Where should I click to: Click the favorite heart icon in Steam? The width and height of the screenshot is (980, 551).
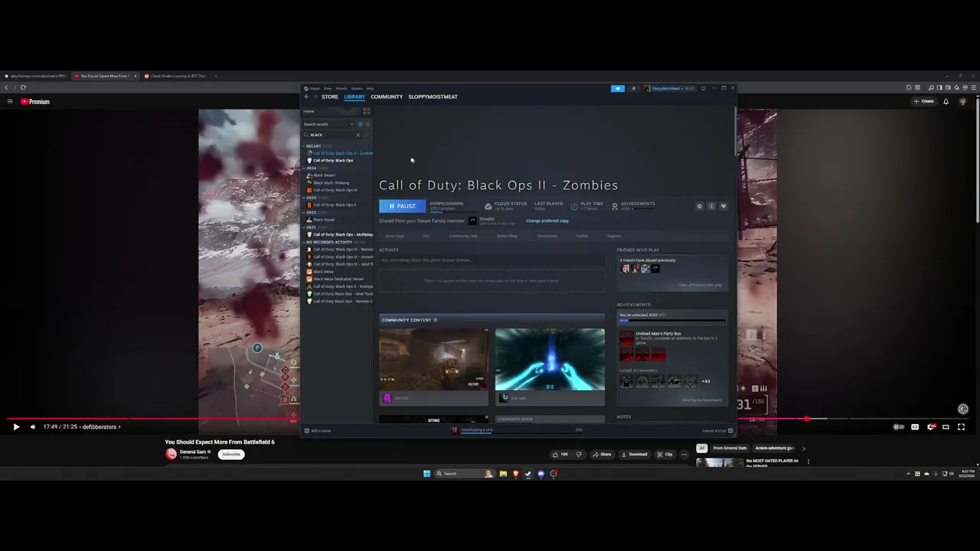[723, 206]
